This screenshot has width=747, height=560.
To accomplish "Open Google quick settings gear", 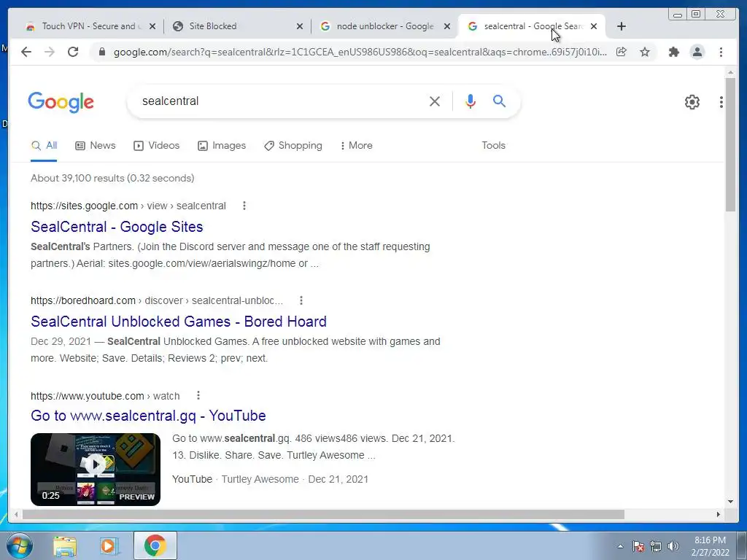I will [x=692, y=102].
